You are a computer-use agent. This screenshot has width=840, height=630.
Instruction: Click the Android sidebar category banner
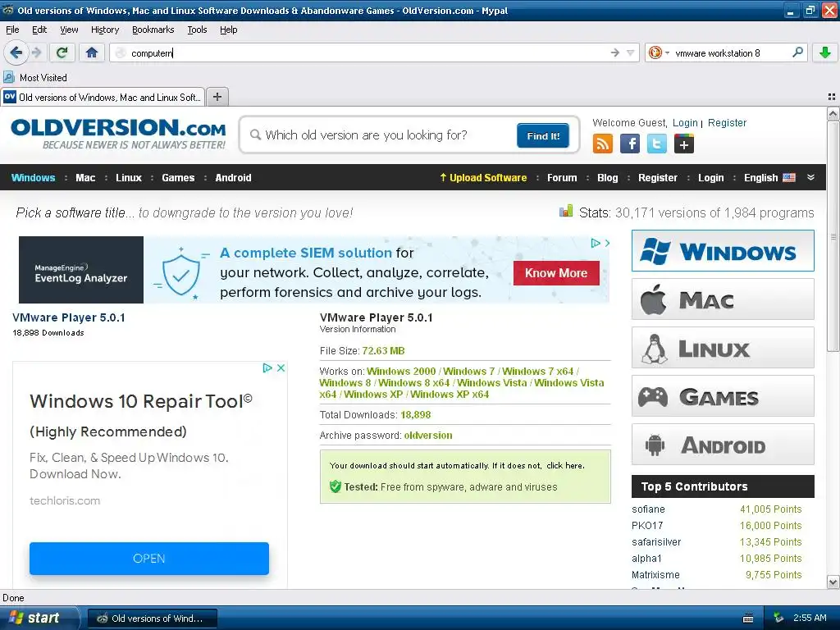(723, 445)
